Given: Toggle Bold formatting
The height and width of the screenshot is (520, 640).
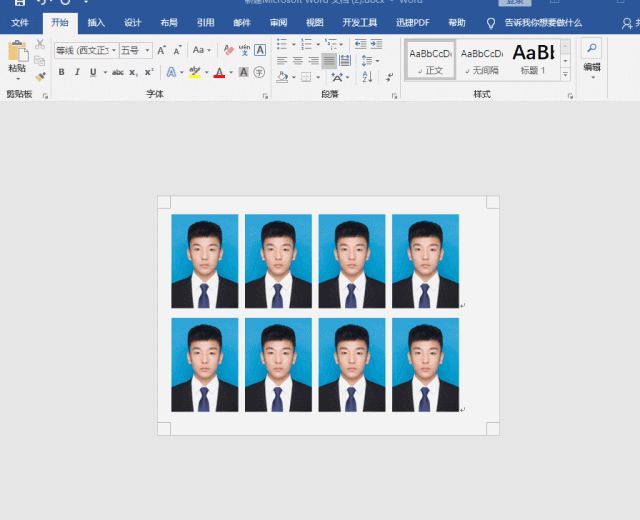Looking at the screenshot, I should (61, 72).
